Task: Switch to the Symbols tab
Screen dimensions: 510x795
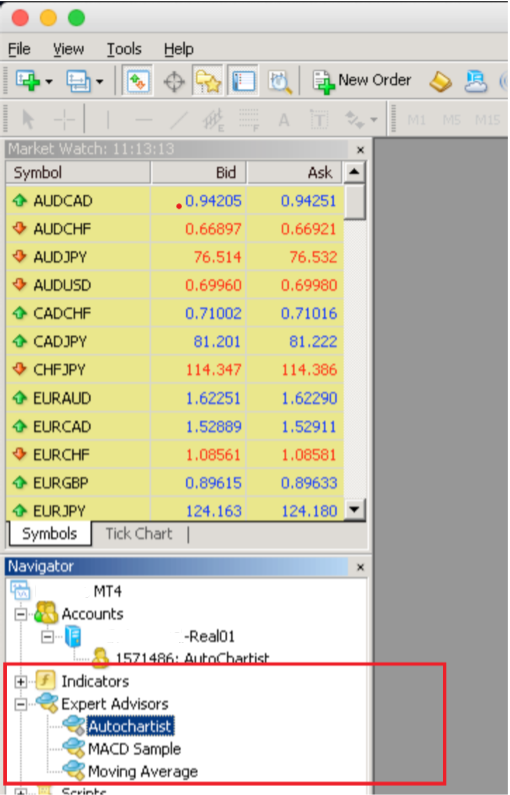Action: pos(50,534)
